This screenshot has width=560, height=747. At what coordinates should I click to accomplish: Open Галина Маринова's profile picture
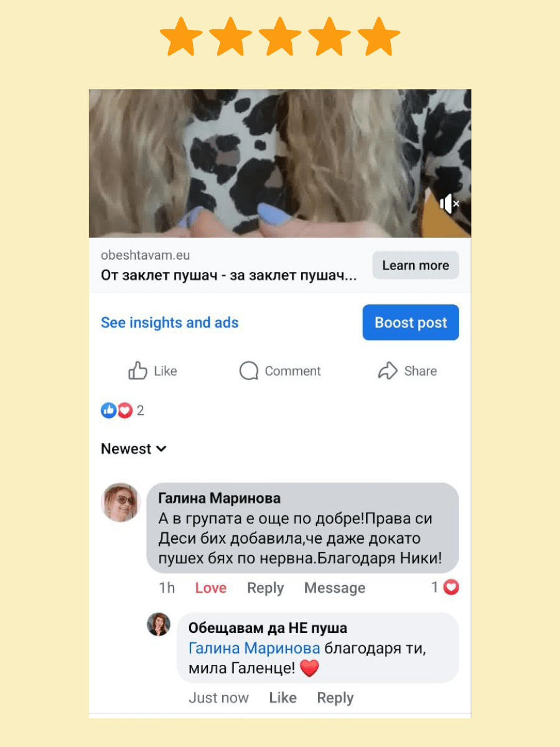coord(121,502)
